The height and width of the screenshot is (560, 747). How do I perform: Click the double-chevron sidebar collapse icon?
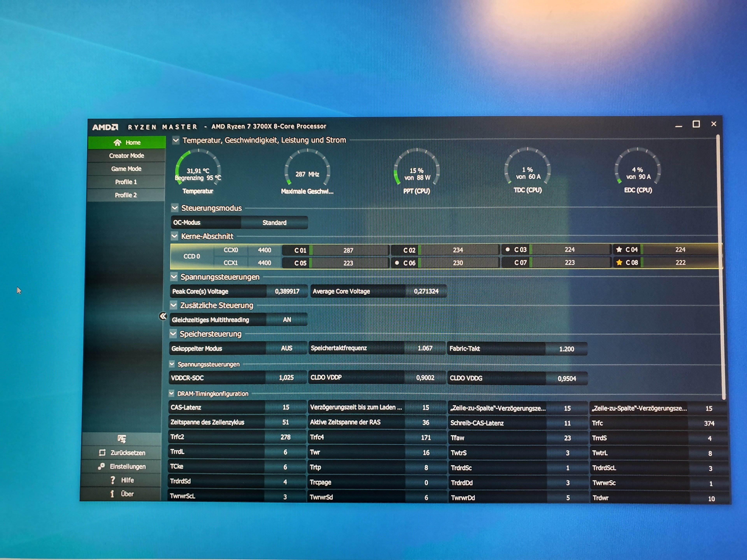163,316
